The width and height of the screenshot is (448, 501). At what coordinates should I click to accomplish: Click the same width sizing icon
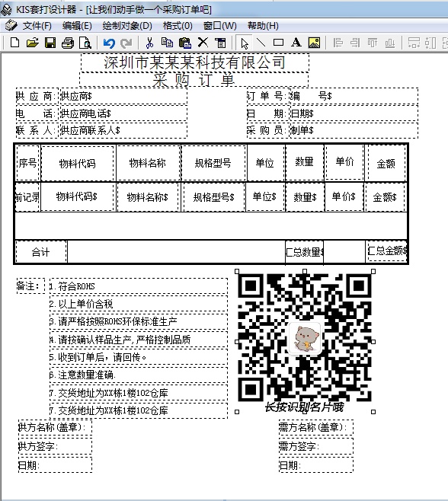tap(414, 42)
